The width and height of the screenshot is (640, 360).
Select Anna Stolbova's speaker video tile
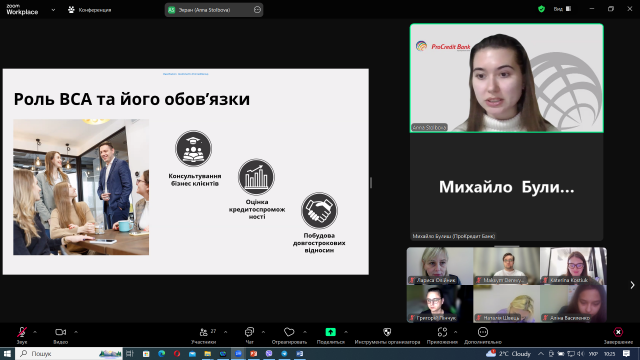(x=507, y=78)
